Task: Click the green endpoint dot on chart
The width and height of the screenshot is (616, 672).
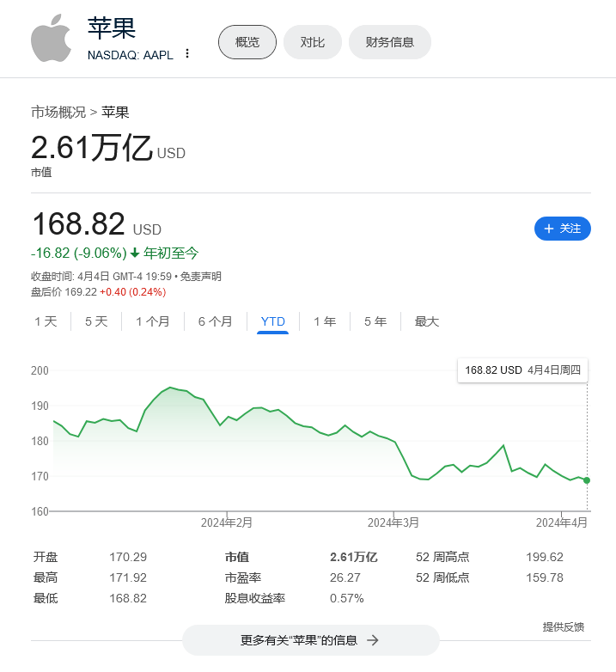Action: point(587,480)
